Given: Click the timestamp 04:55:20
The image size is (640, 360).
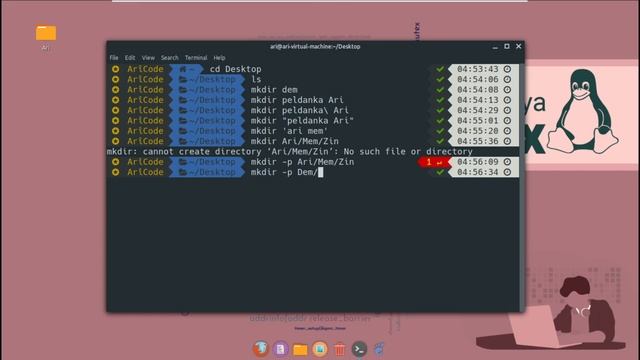Looking at the screenshot, I should pyautogui.click(x=478, y=131).
